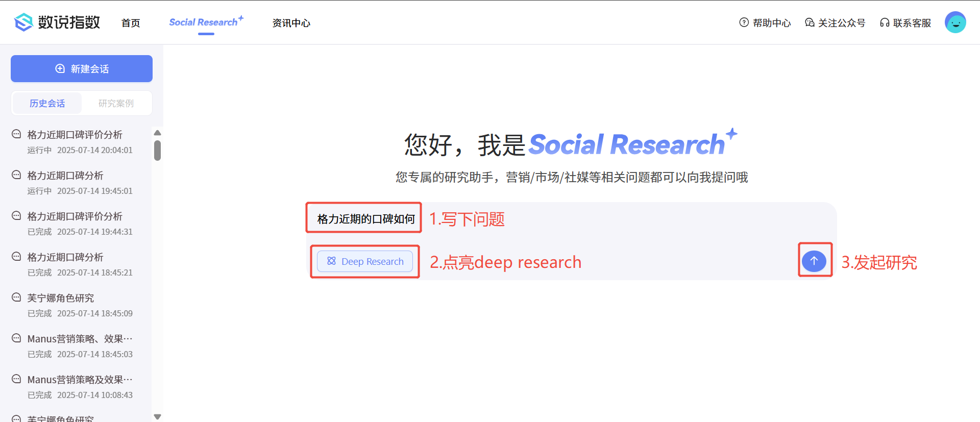Click chat icon beside 18:45:21 session

pos(16,257)
